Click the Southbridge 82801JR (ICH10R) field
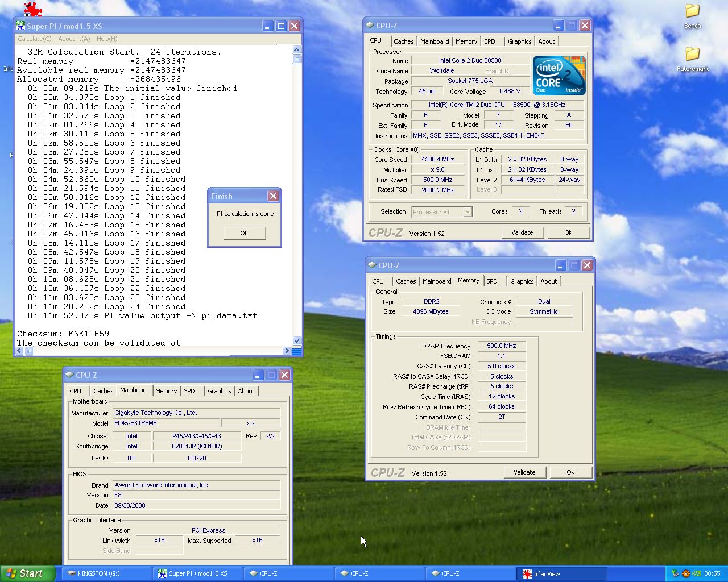 click(x=197, y=446)
